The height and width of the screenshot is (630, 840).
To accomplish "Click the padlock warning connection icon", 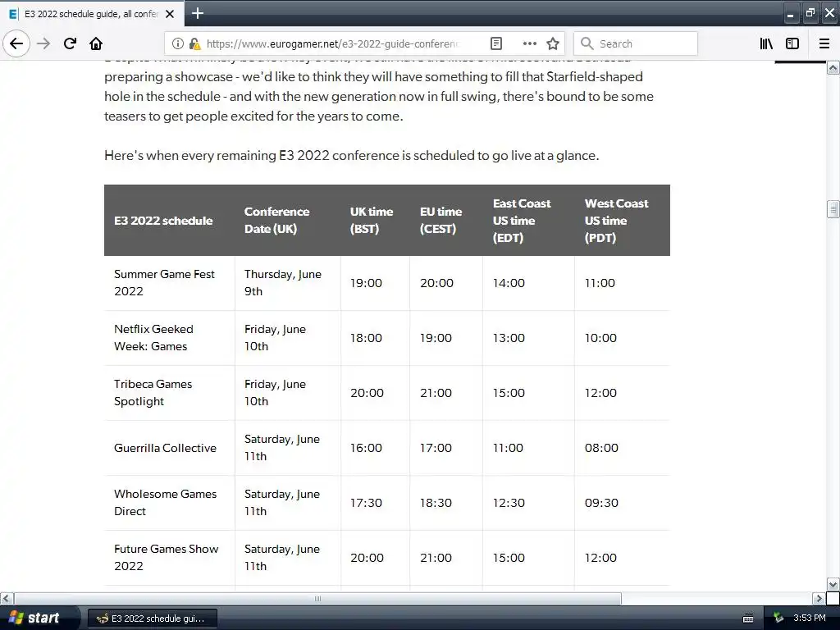I will pyautogui.click(x=194, y=43).
